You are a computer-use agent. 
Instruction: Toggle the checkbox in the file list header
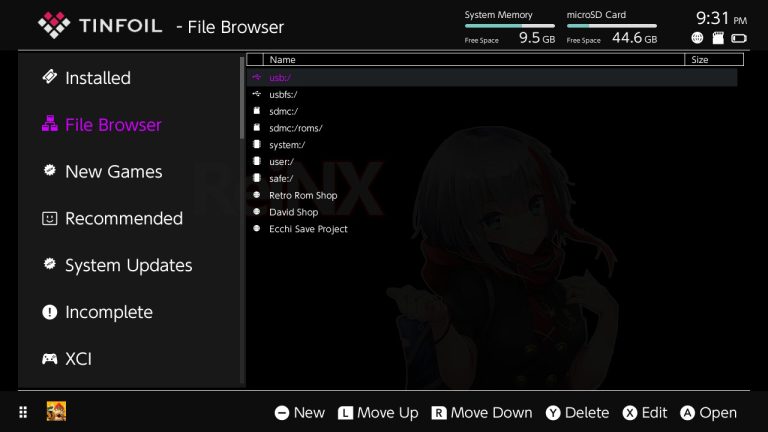click(255, 60)
